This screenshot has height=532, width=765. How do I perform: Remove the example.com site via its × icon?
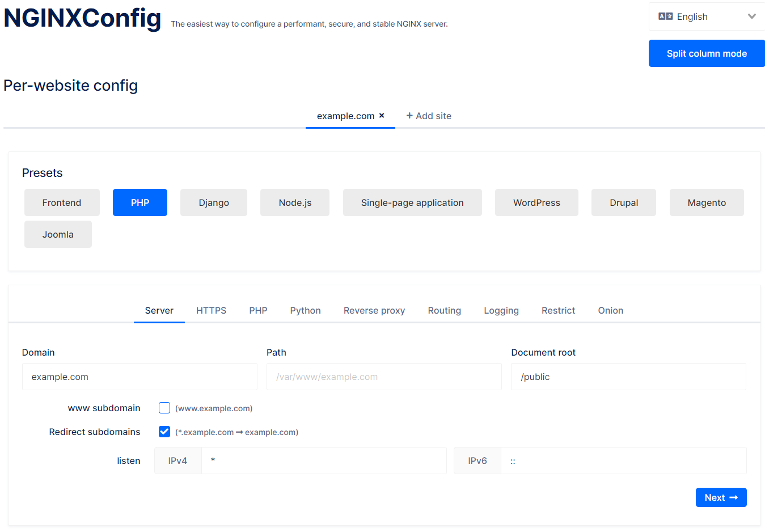tap(381, 115)
